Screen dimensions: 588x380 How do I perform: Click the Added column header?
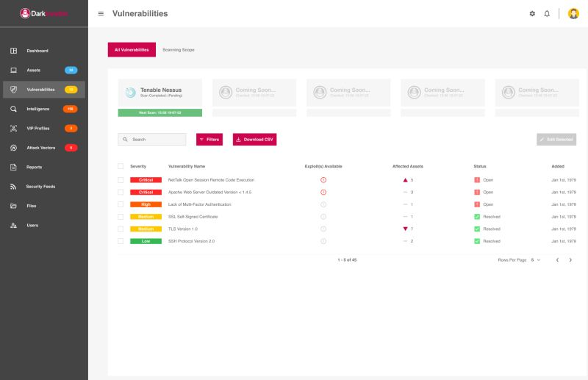(558, 166)
